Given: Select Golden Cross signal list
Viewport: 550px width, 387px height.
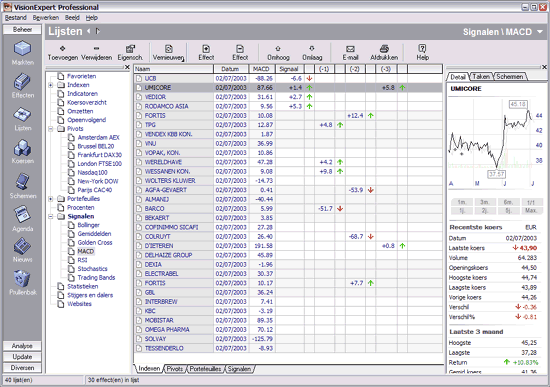Looking at the screenshot, I should pyautogui.click(x=95, y=243).
